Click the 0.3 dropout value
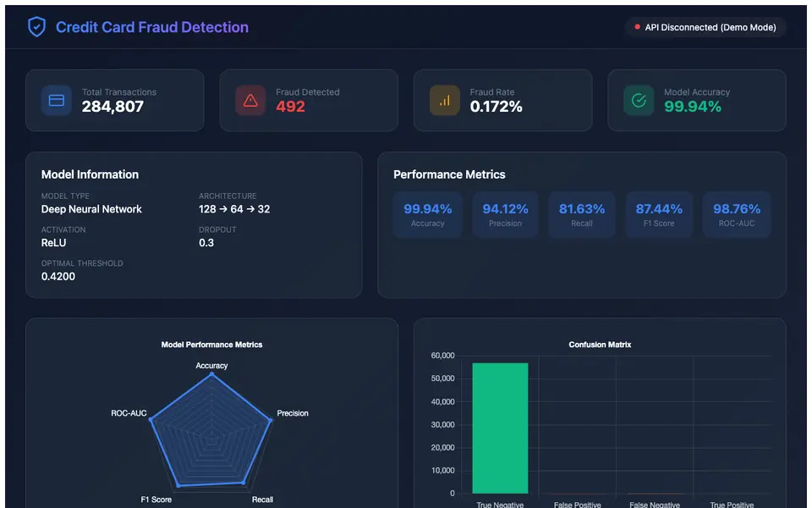 206,243
